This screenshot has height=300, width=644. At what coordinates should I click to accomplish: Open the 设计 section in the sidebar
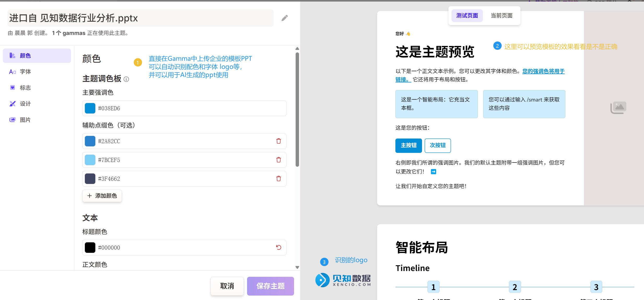(x=25, y=103)
